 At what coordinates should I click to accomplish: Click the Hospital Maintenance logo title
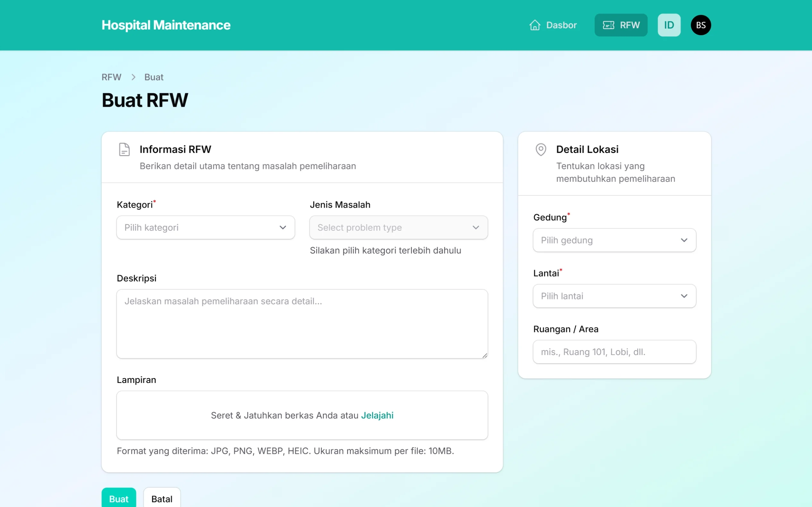point(166,25)
